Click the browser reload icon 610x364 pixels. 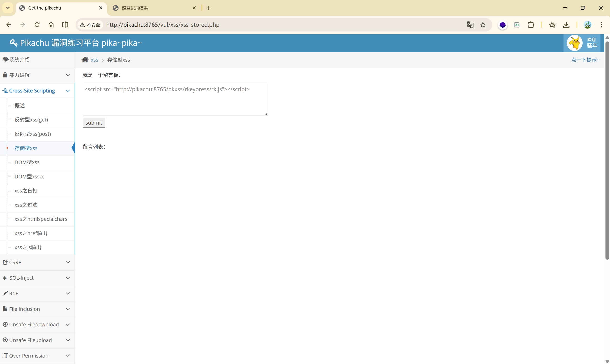coord(37,25)
